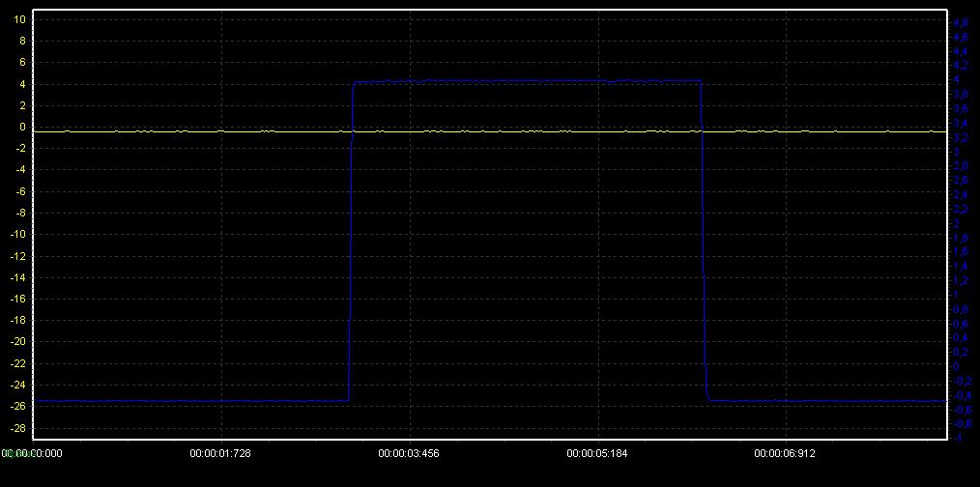
Task: Click the yellow left-axis value -16
Action: (18, 299)
